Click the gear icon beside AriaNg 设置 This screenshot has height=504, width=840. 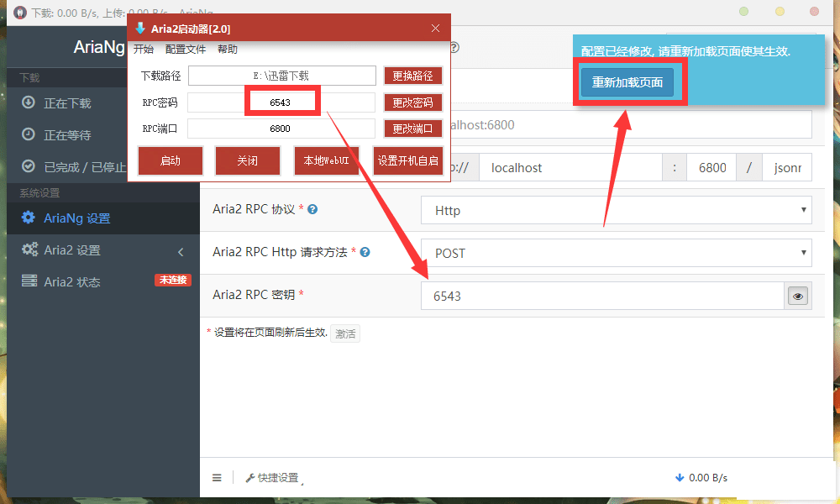click(x=29, y=217)
